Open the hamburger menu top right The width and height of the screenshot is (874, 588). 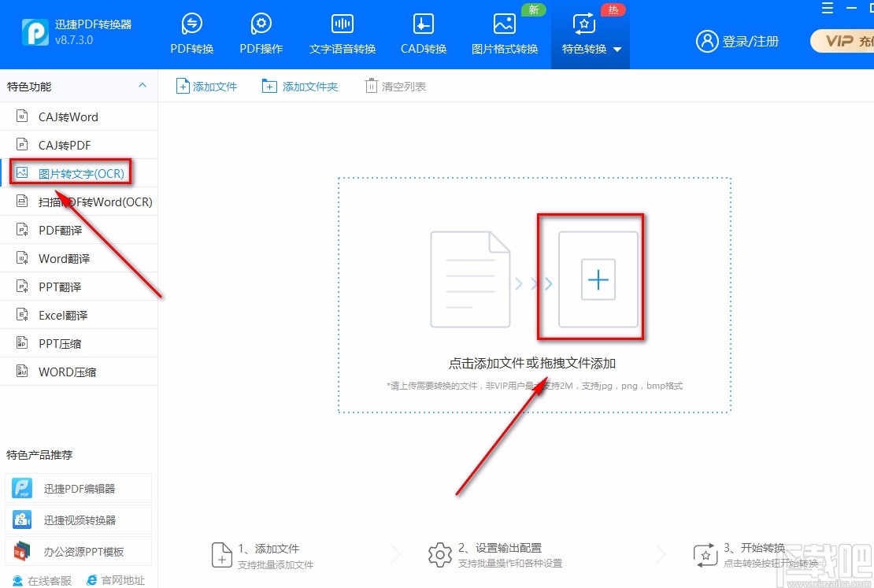coord(827,9)
